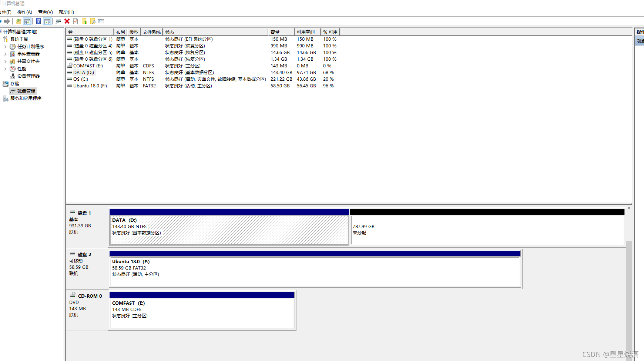Viewport: 644px width, 361px height.
Task: Select the (磁盘 0 磁盘分区 4) row
Action: click(203, 46)
